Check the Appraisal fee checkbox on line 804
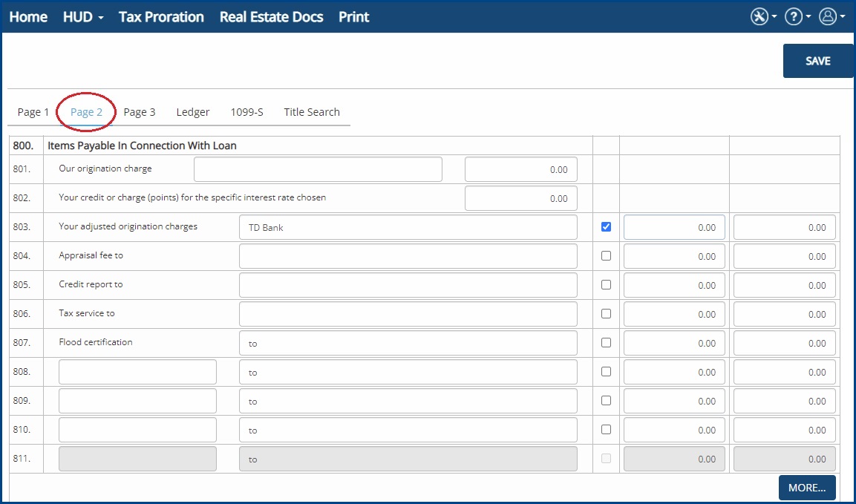 coord(606,255)
